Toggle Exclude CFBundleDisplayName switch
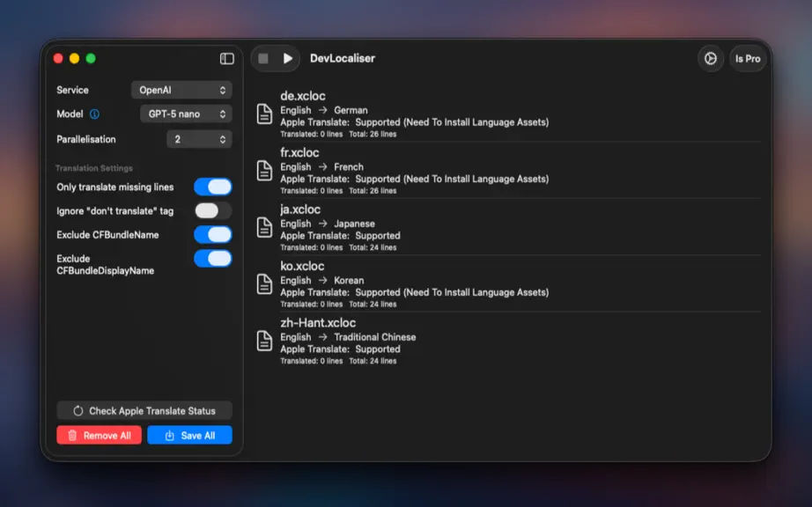Image resolution: width=812 pixels, height=507 pixels. click(213, 258)
